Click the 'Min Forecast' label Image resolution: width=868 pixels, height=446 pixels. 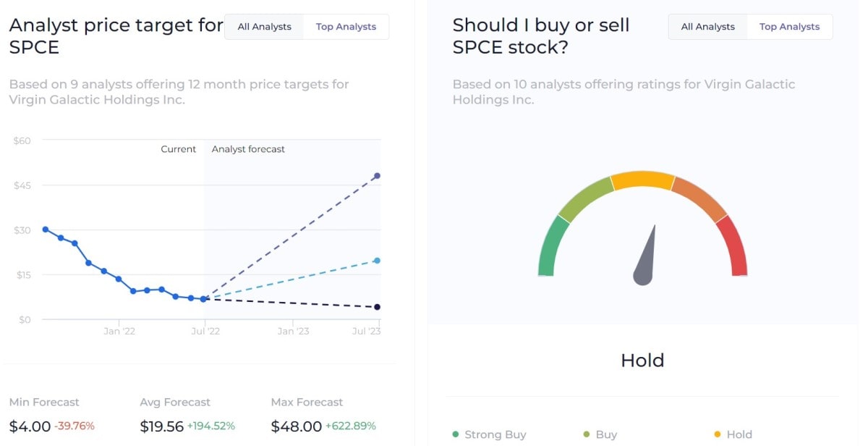[44, 402]
